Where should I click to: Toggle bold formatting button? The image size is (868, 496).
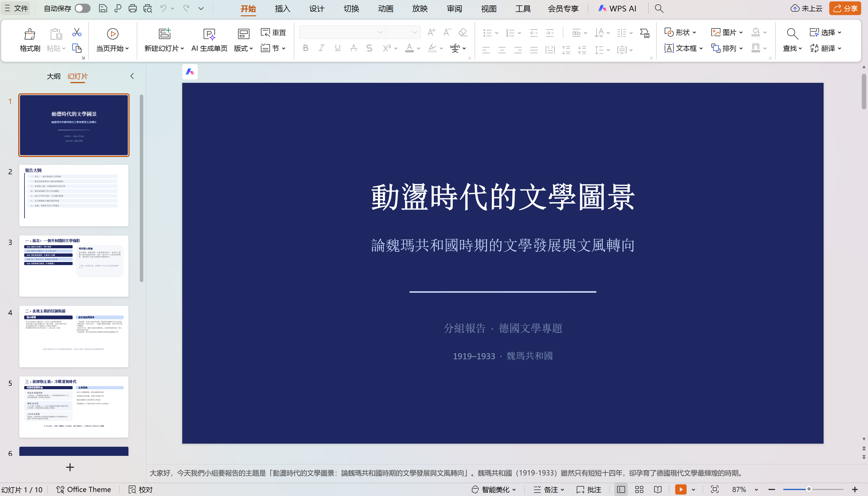(306, 48)
